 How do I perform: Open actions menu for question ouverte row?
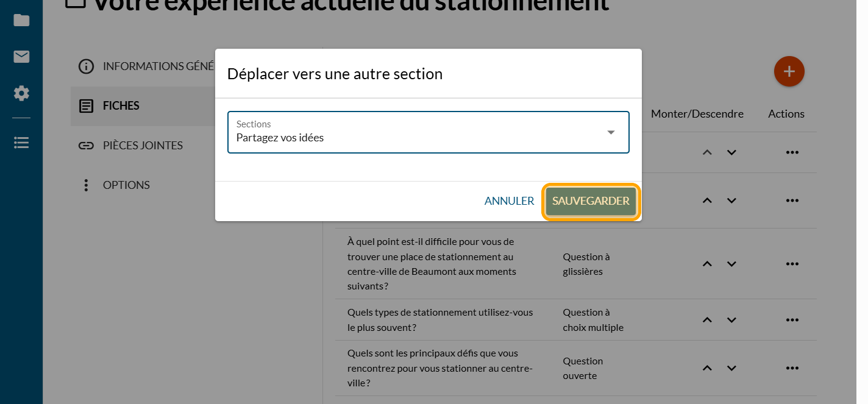(x=792, y=368)
